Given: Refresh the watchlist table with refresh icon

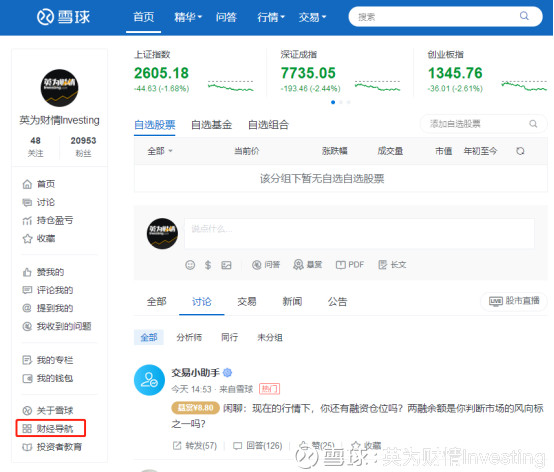Looking at the screenshot, I should coord(520,151).
